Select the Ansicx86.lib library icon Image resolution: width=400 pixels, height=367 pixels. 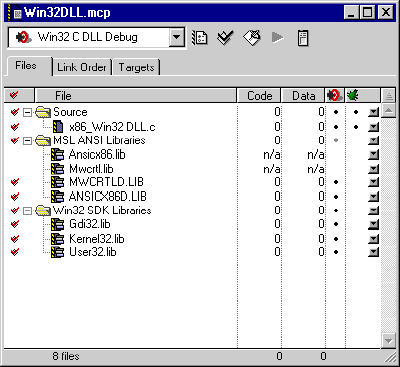tap(57, 155)
